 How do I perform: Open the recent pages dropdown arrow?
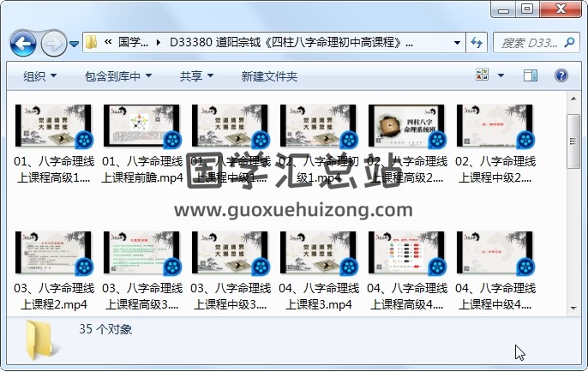[75, 43]
